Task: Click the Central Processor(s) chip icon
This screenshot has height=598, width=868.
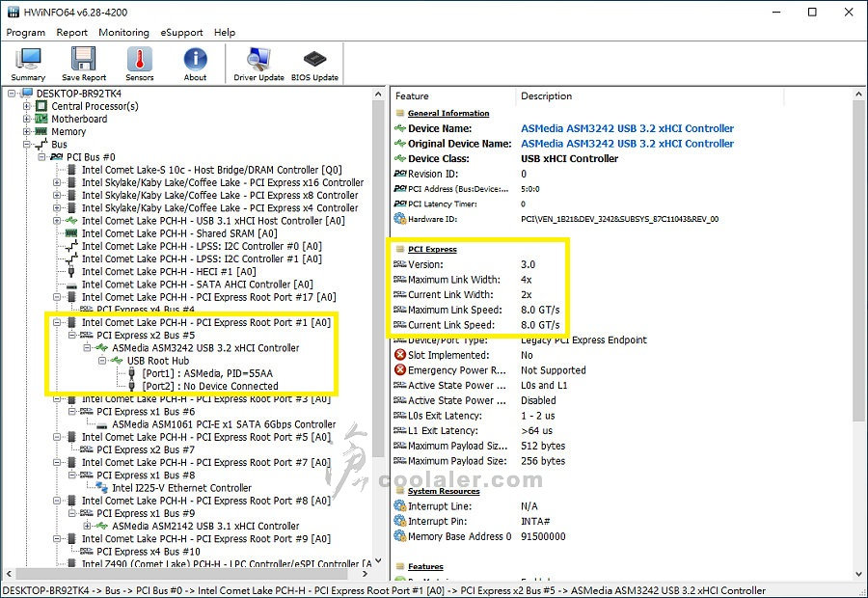Action: click(x=41, y=106)
